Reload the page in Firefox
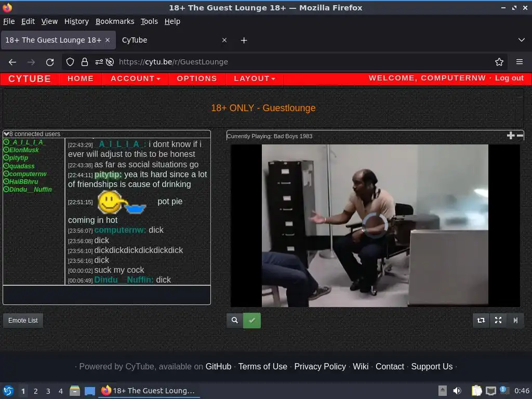 click(50, 62)
